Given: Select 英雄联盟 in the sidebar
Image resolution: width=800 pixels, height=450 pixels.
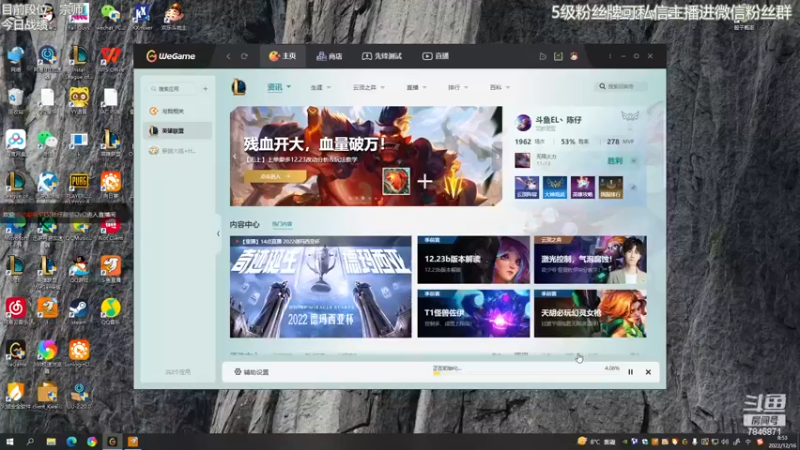Looking at the screenshot, I should tap(178, 131).
